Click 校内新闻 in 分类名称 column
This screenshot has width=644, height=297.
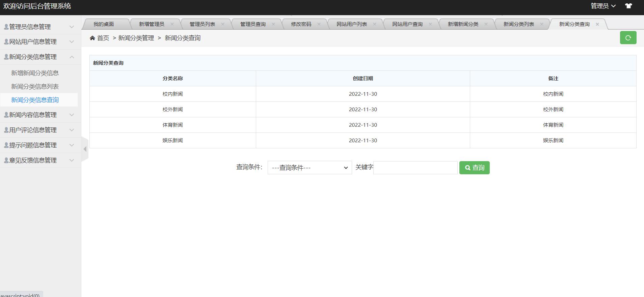pyautogui.click(x=172, y=94)
